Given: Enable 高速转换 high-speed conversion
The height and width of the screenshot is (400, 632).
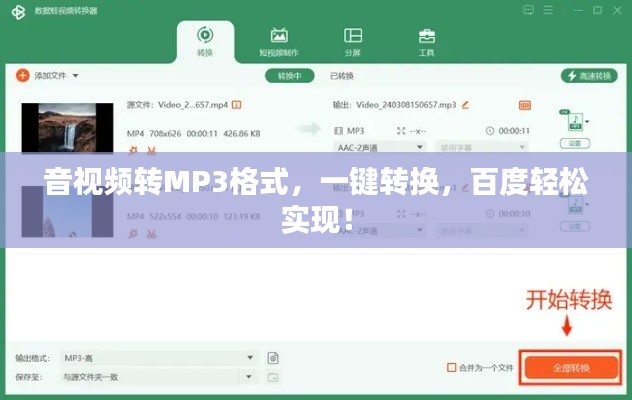Looking at the screenshot, I should coord(589,75).
